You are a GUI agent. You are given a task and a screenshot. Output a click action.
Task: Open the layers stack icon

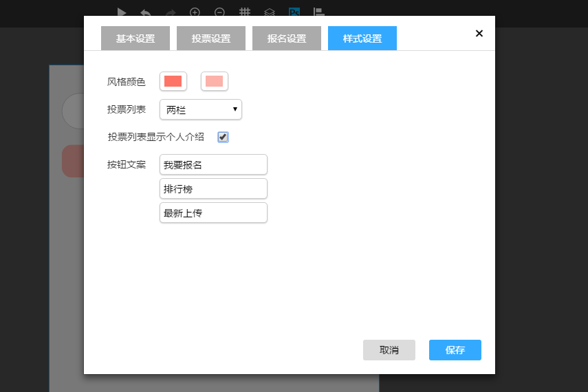pos(270,12)
